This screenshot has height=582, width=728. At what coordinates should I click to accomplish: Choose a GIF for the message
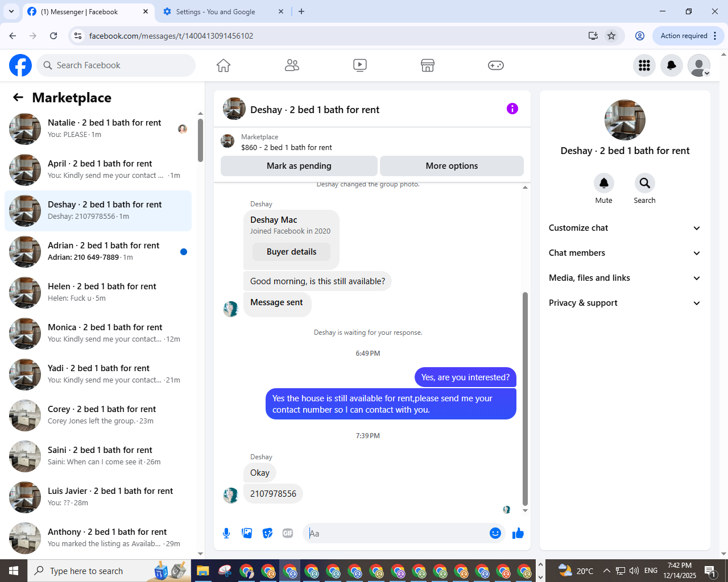(288, 533)
